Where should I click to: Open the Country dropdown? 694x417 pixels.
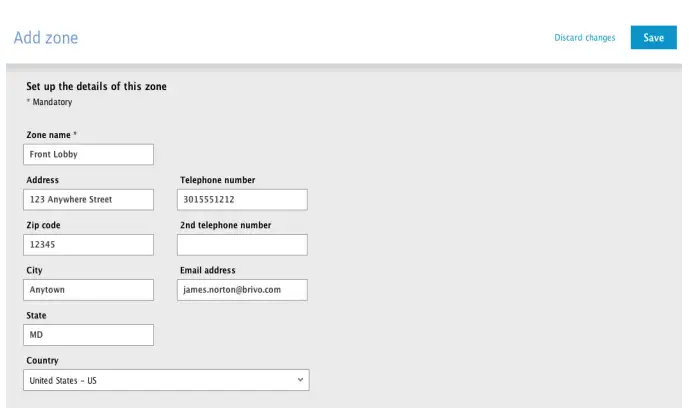point(166,380)
